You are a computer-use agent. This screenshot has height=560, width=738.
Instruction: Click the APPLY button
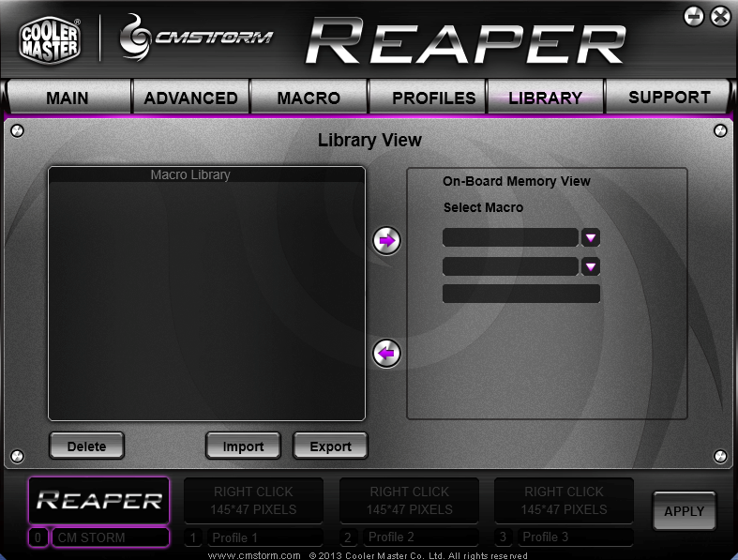point(684,511)
